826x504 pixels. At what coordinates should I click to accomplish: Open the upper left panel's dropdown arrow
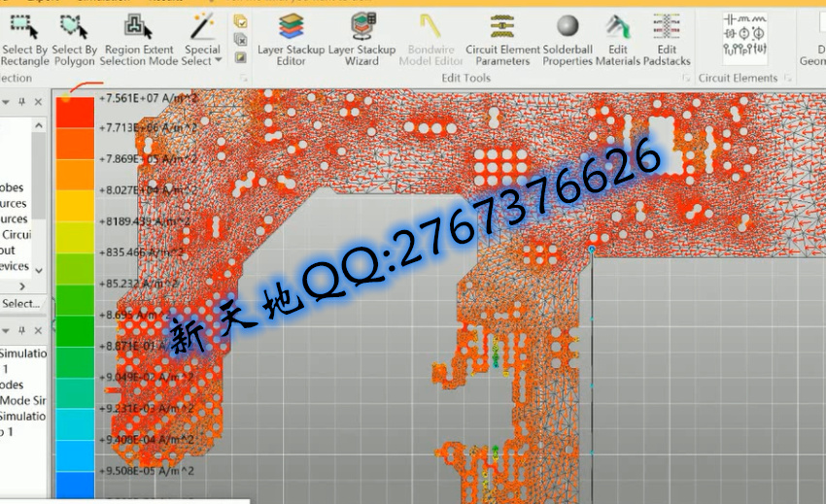click(x=7, y=102)
